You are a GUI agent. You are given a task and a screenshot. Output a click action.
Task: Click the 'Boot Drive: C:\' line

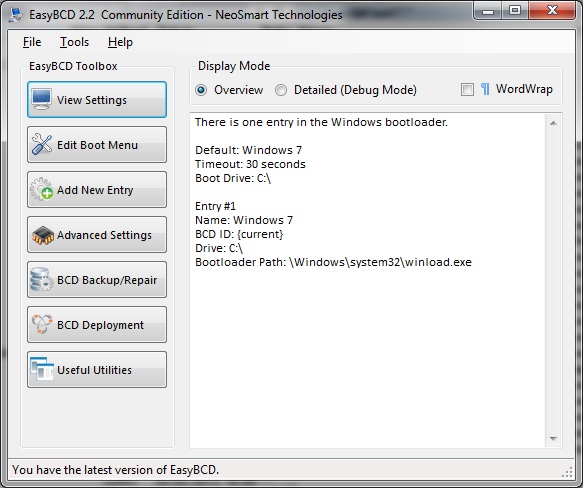233,178
